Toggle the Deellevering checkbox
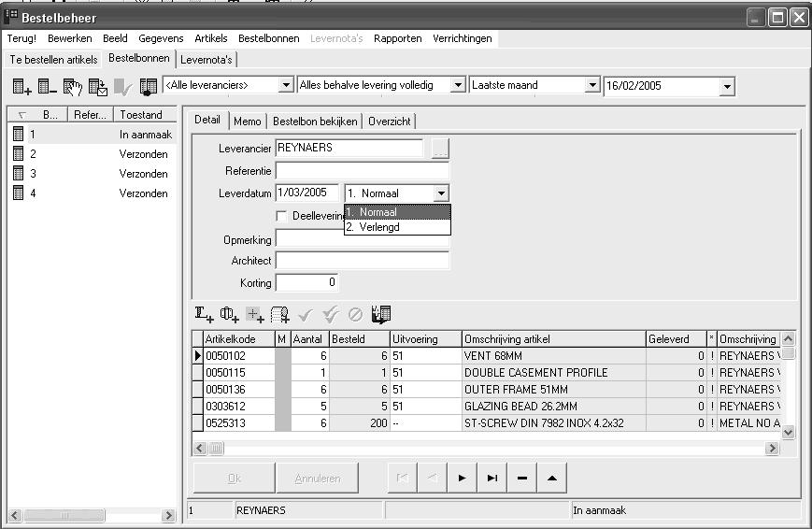The height and width of the screenshot is (529, 812). click(x=281, y=216)
